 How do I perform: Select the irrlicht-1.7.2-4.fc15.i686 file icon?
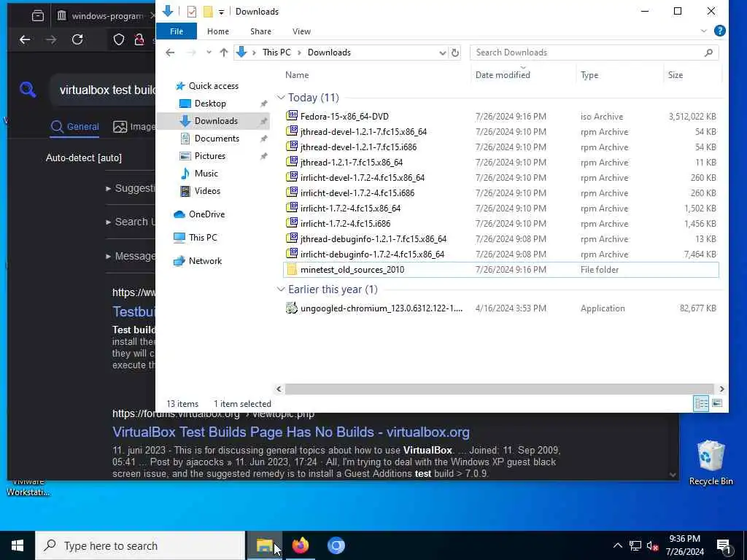tap(292, 223)
